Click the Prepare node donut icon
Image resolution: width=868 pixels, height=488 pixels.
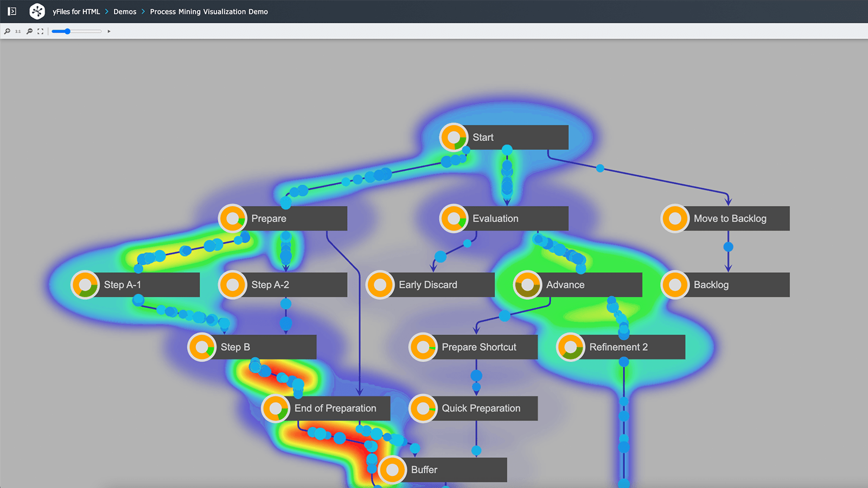pos(233,219)
